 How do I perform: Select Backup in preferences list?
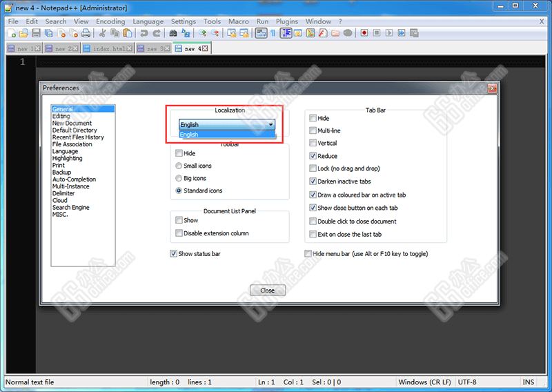(x=61, y=173)
